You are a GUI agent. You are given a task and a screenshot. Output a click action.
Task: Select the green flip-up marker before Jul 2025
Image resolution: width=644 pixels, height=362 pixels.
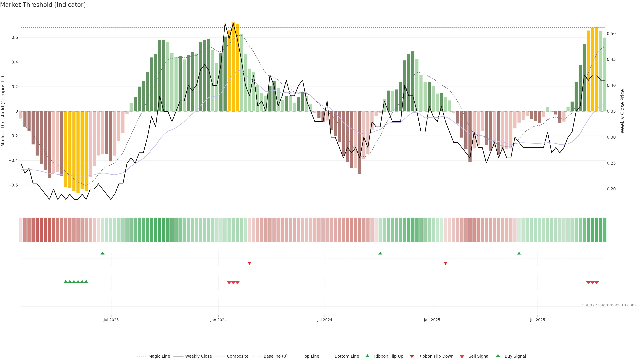[x=519, y=253]
